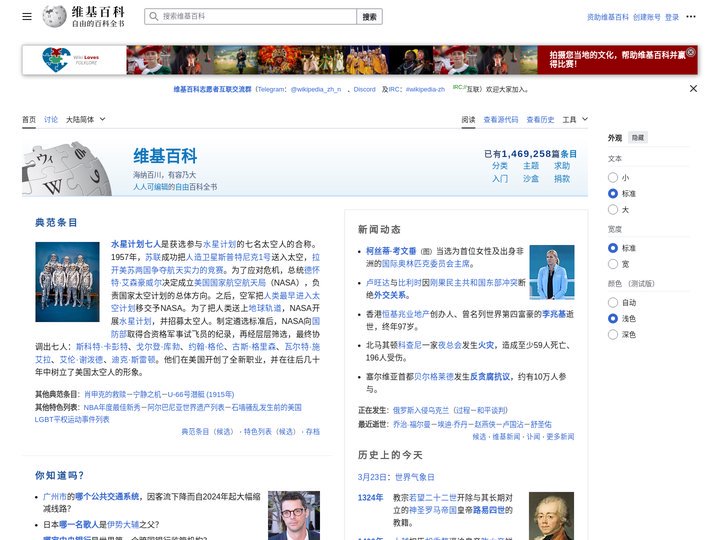Image resolution: width=720 pixels, height=540 pixels.
Task: Click the 维基新闻 Wikinews link
Action: coord(507,436)
